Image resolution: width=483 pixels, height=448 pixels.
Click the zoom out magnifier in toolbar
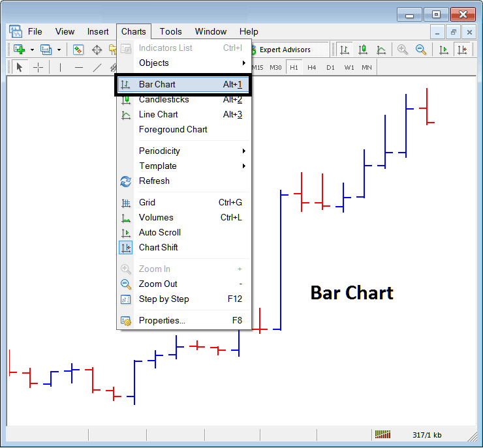click(421, 50)
